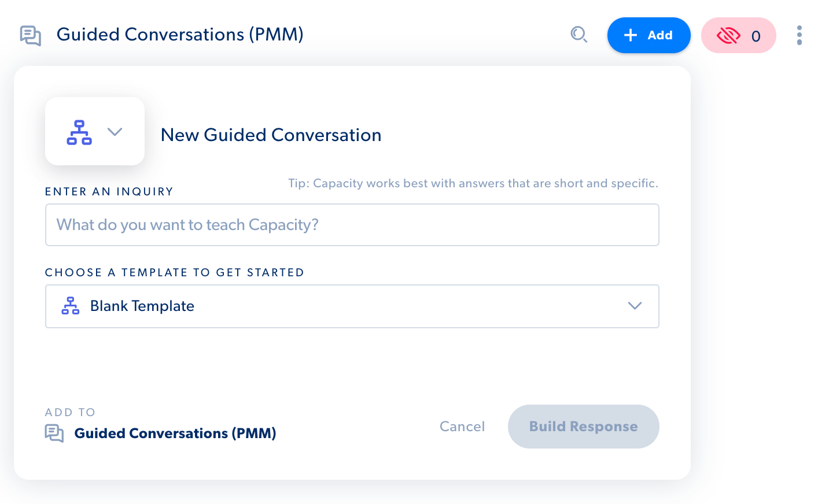818x504 pixels.
Task: Cancel the new guided conversation
Action: [462, 427]
